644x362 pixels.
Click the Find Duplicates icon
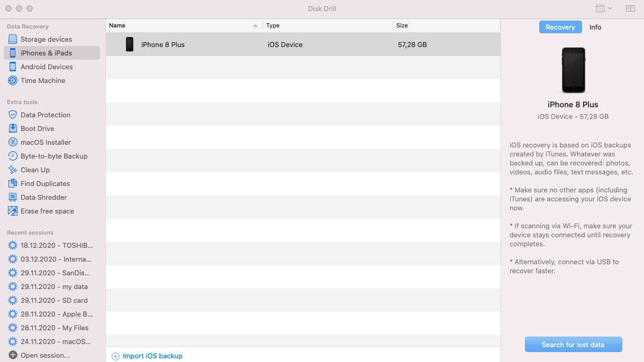tap(13, 183)
